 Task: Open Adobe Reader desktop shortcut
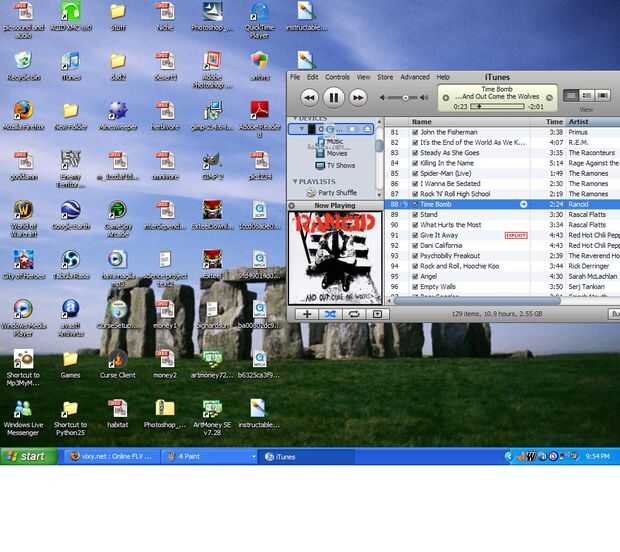[x=259, y=119]
